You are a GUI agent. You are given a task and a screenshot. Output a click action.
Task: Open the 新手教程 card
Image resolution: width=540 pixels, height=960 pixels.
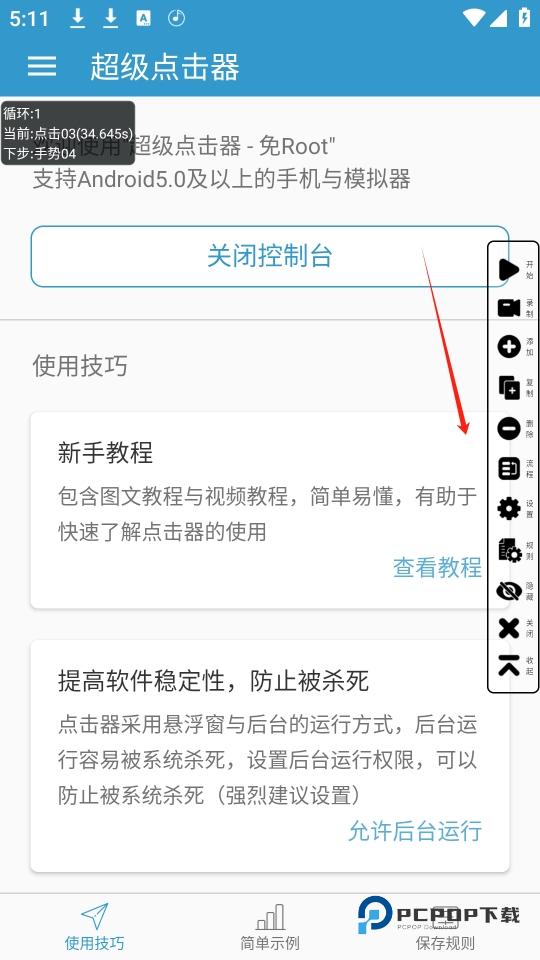(270, 510)
